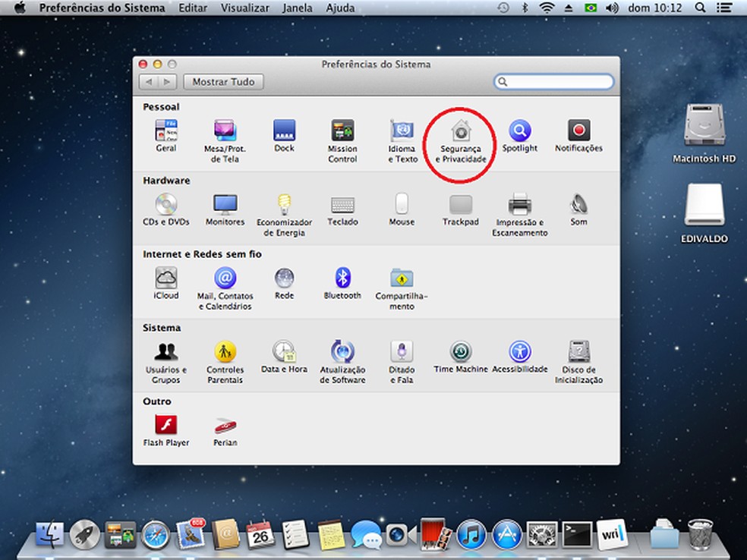This screenshot has height=560, width=747.
Task: Click the Mostrar Tudo button
Action: coord(223,82)
